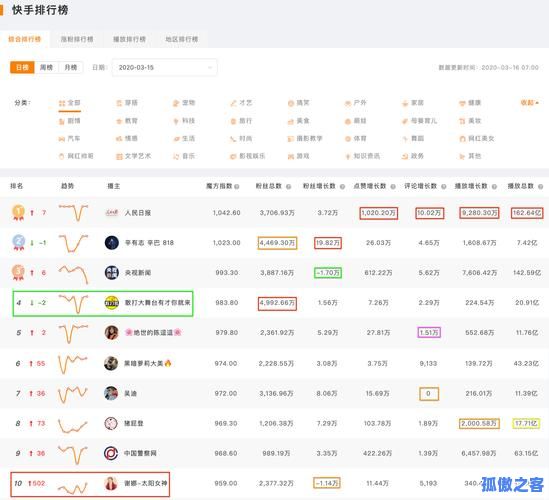Screen dimensions: 549x500
Task: Click the 文学艺术 category icon
Action: click(x=119, y=157)
